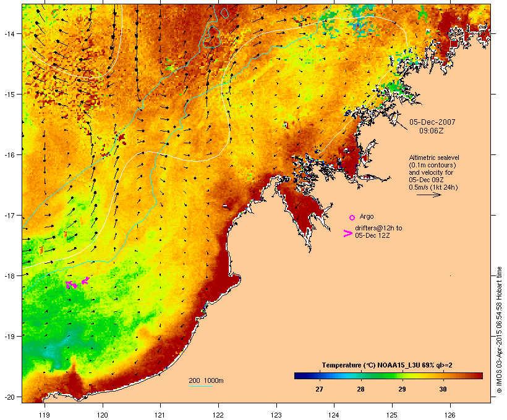Click the 126 longitude axis label

tap(449, 415)
